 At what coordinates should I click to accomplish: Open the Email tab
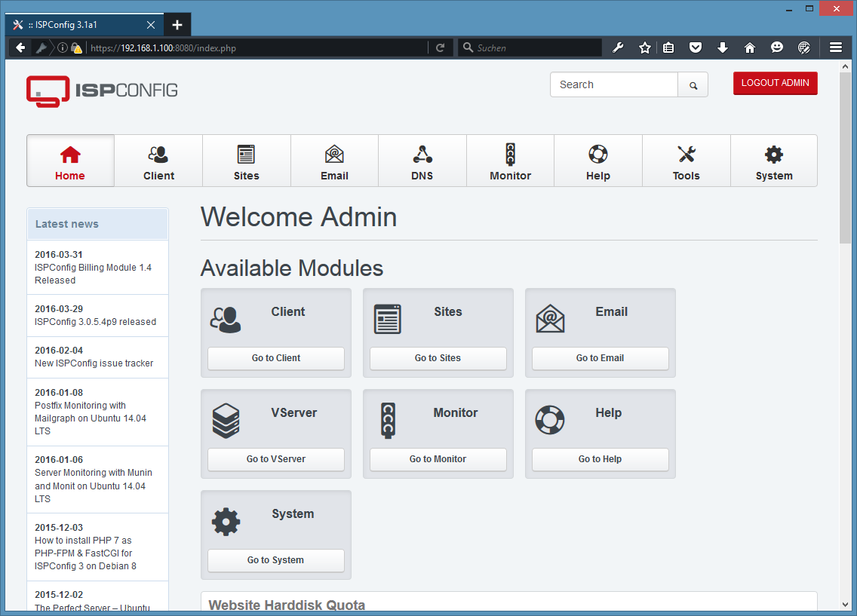click(x=334, y=161)
